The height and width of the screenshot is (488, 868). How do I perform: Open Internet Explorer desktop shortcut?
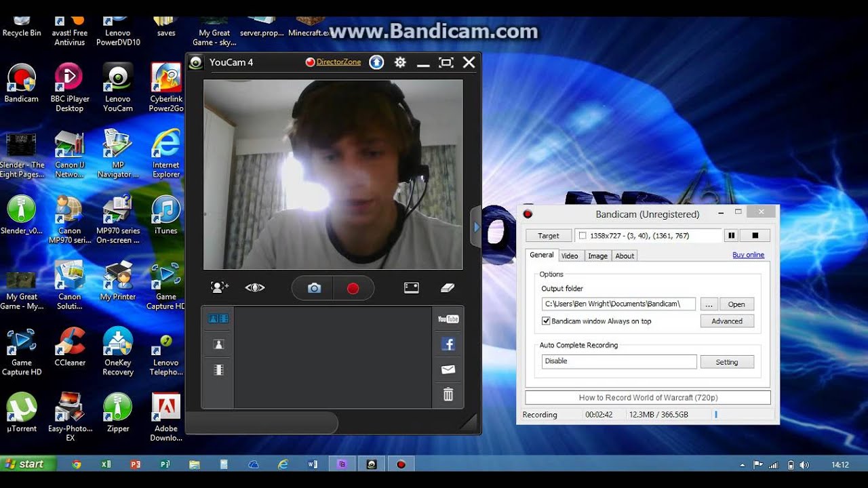(166, 153)
